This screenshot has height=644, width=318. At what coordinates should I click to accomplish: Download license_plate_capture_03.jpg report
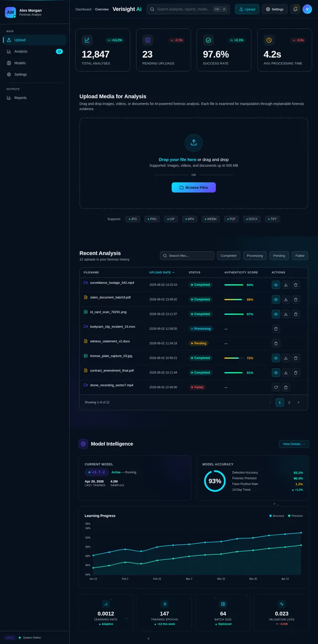tap(286, 358)
